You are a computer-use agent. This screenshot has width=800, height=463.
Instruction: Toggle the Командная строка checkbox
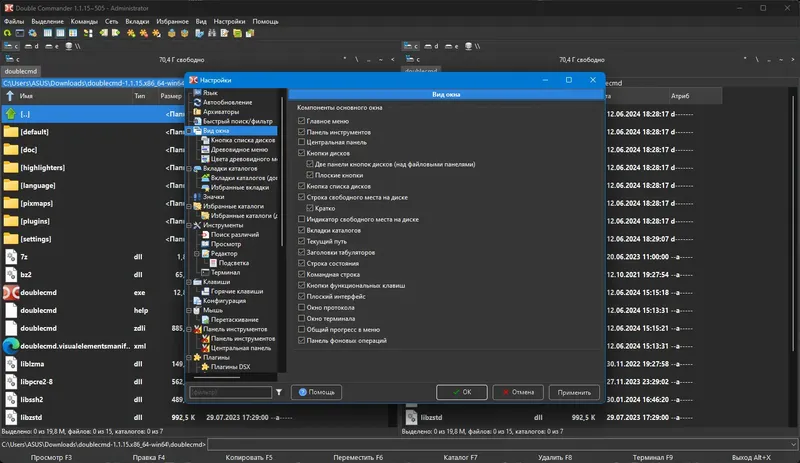[302, 274]
